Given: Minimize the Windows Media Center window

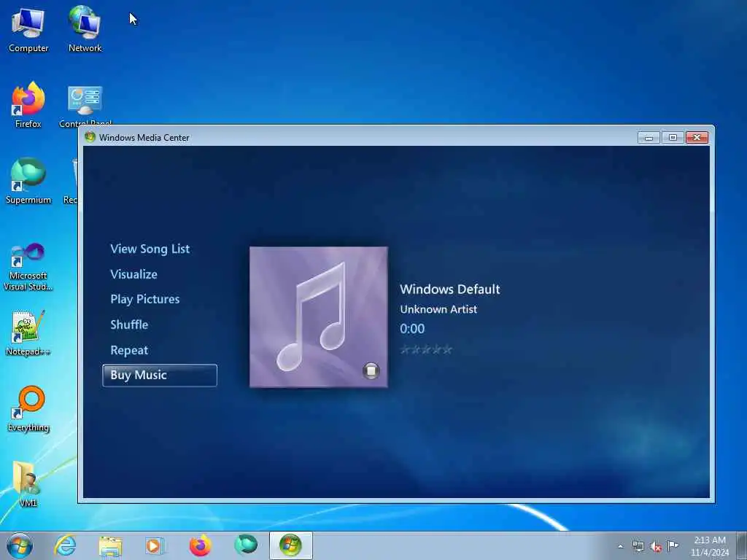Looking at the screenshot, I should coord(649,138).
